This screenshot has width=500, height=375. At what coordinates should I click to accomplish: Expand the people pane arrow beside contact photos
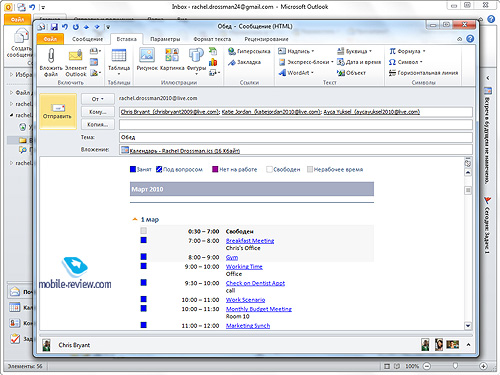click(468, 345)
